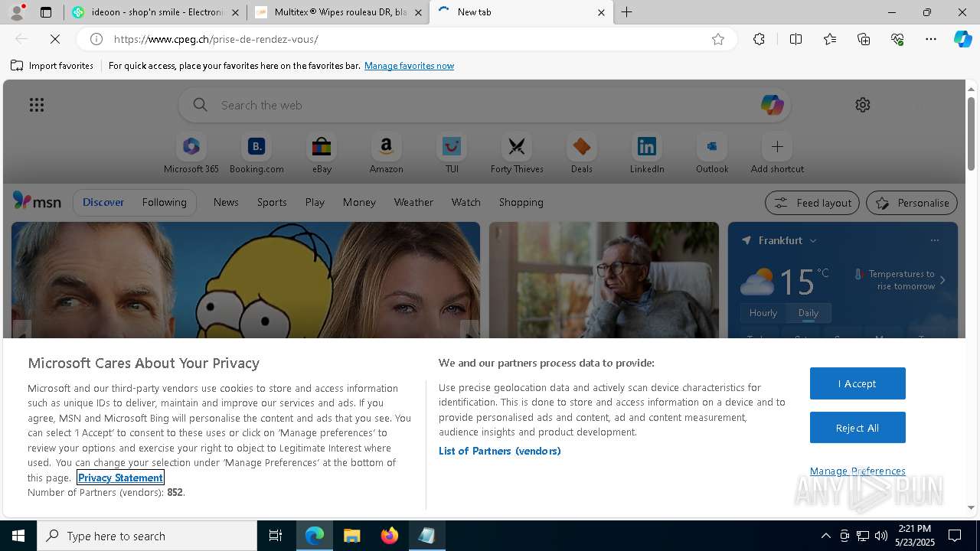
Task: Open the News menu item
Action: point(226,202)
